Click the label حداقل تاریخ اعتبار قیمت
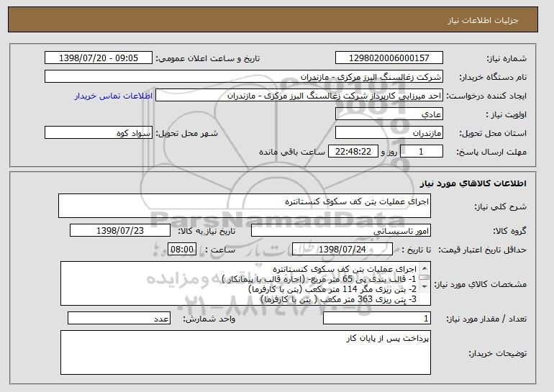Viewport: 554px width, 392px height. coord(483,250)
